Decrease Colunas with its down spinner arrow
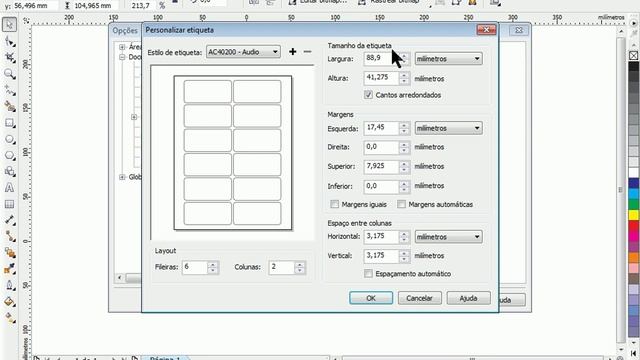This screenshot has height=360, width=640. (x=300, y=271)
